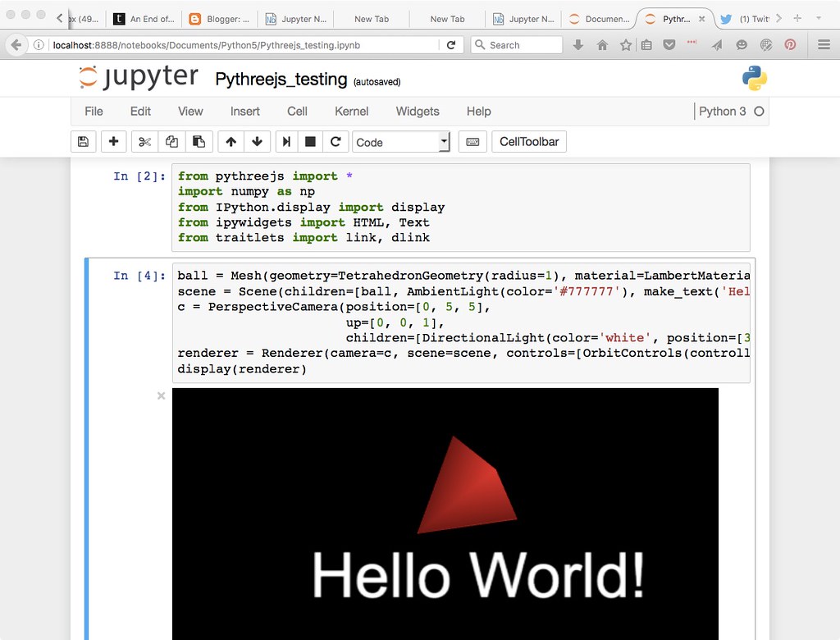Image resolution: width=840 pixels, height=640 pixels.
Task: Paste cells from clipboard
Action: pyautogui.click(x=199, y=141)
